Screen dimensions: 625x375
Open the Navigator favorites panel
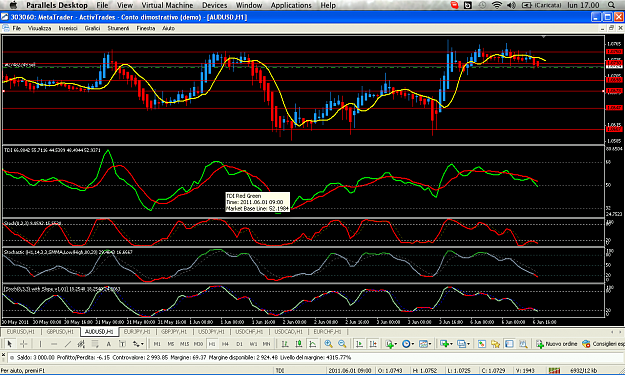[495, 344]
